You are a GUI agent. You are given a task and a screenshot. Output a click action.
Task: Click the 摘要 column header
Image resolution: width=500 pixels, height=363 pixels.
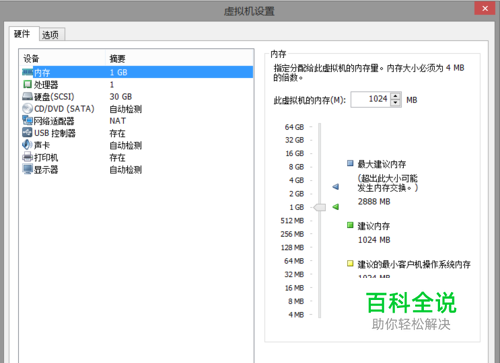(180, 59)
